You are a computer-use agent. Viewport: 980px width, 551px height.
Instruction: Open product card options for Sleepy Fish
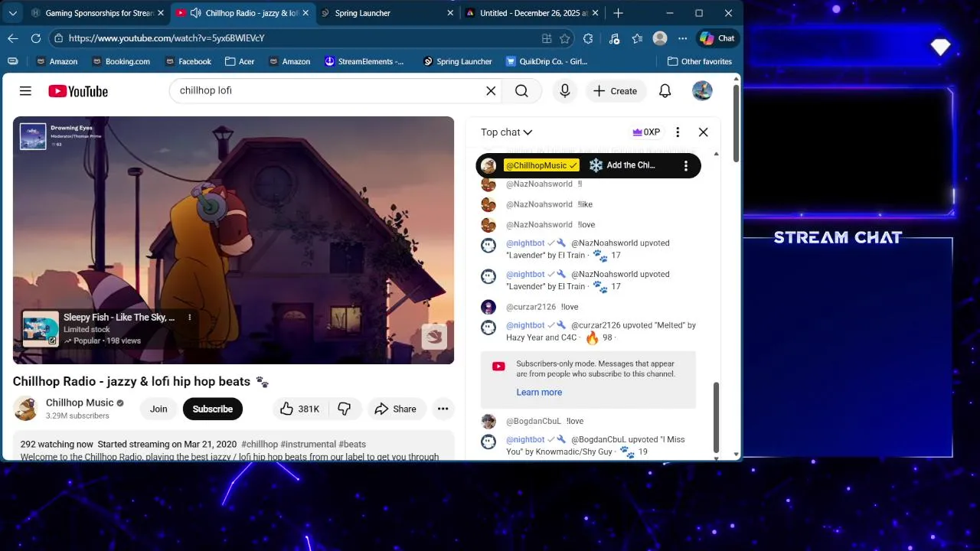(190, 318)
